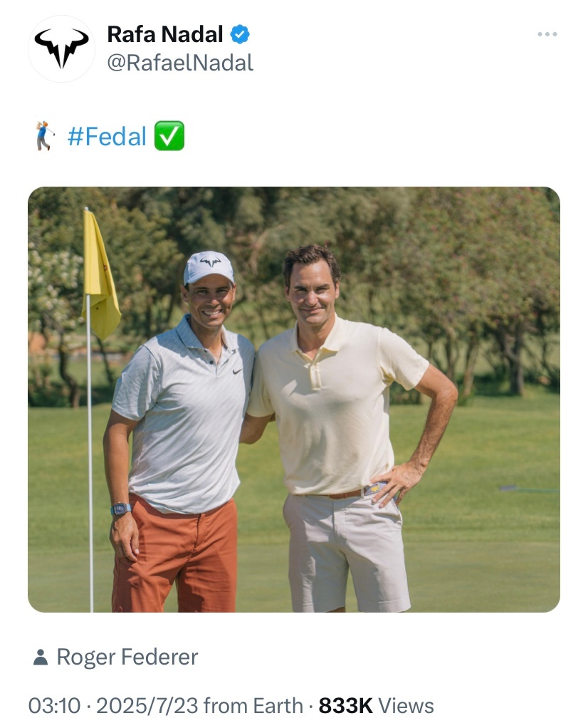This screenshot has width=588, height=723.
Task: Click the Nike swoosh on grey polo
Action: [x=237, y=371]
